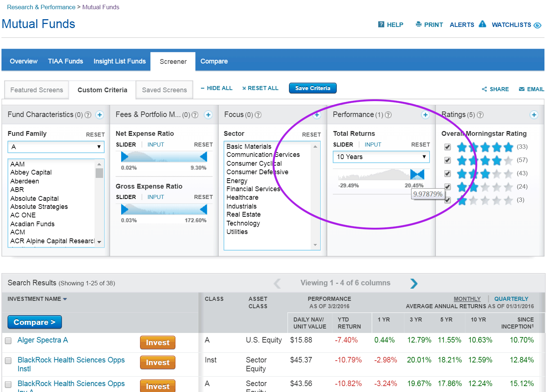550x392 pixels.
Task: Click Gross Expense Ratio right slider handle
Action: (203, 210)
